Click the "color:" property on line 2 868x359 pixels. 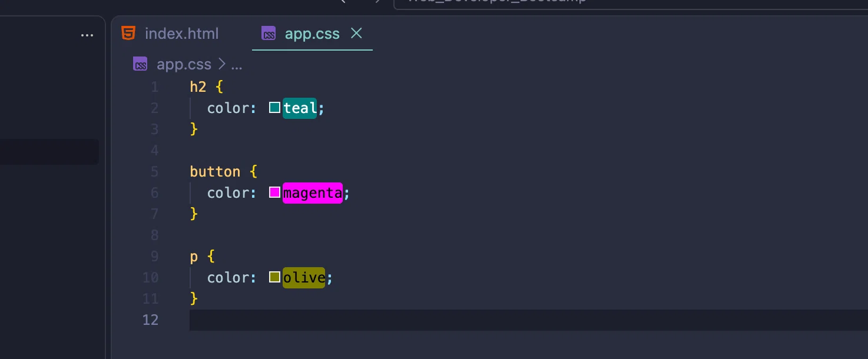232,108
